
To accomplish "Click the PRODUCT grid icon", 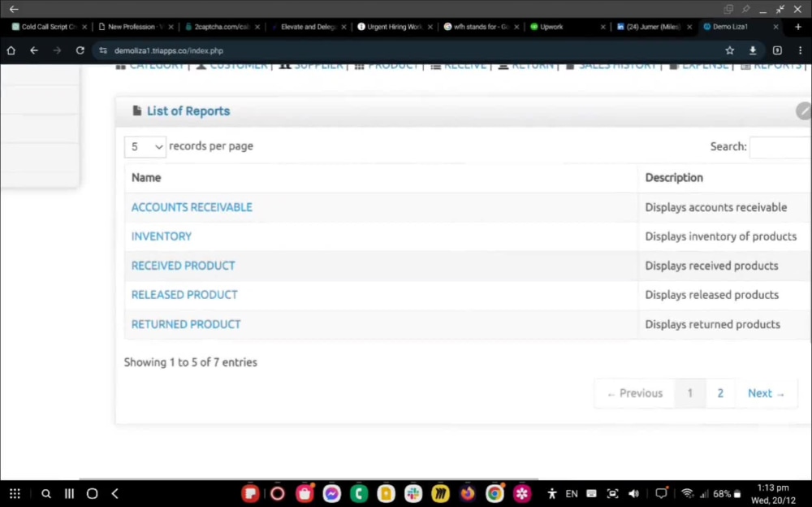I will click(x=359, y=65).
